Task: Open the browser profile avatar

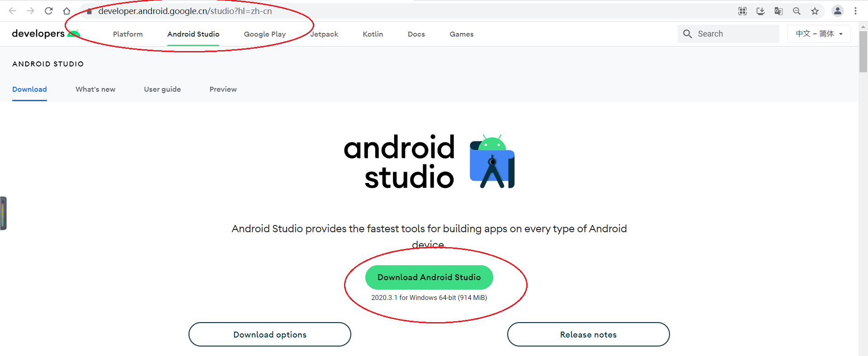Action: click(838, 11)
